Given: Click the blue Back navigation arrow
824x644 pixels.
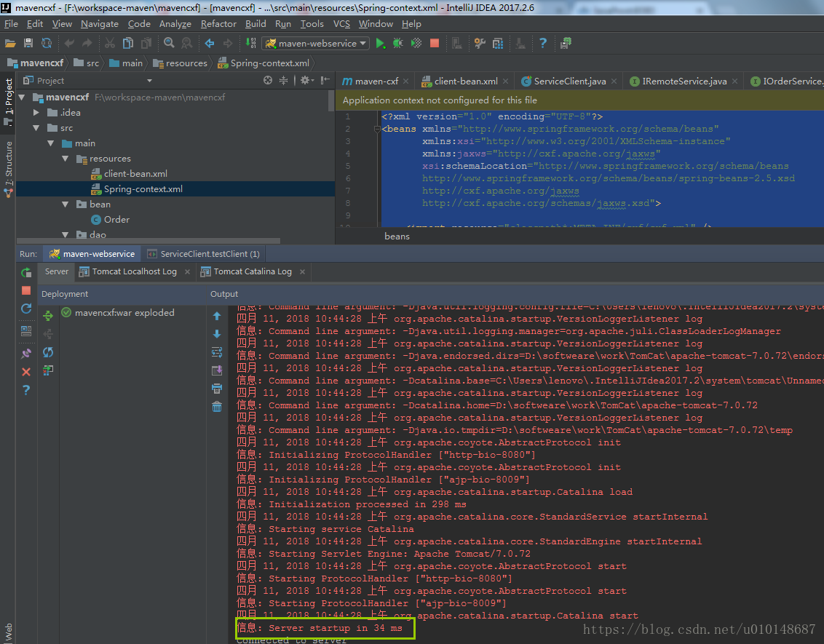Looking at the screenshot, I should [x=210, y=44].
